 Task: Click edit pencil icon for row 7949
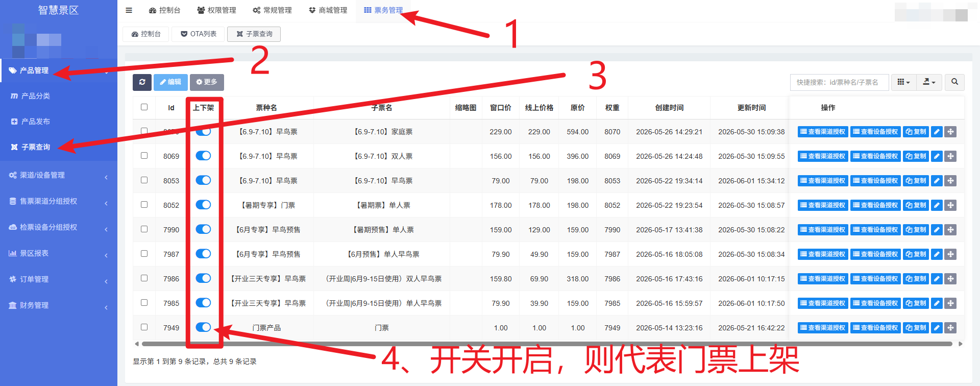(937, 328)
